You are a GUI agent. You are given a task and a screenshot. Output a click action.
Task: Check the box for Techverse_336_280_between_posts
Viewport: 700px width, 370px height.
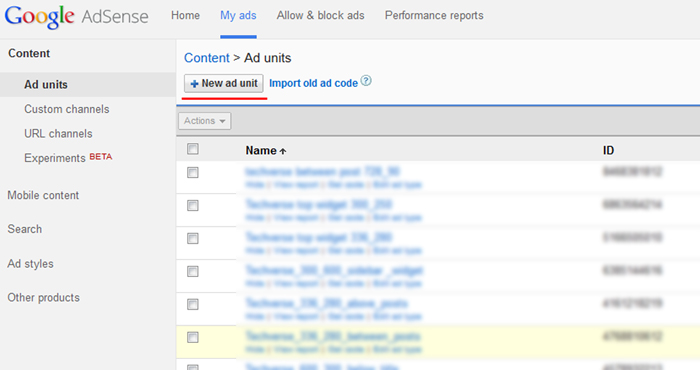(x=192, y=338)
